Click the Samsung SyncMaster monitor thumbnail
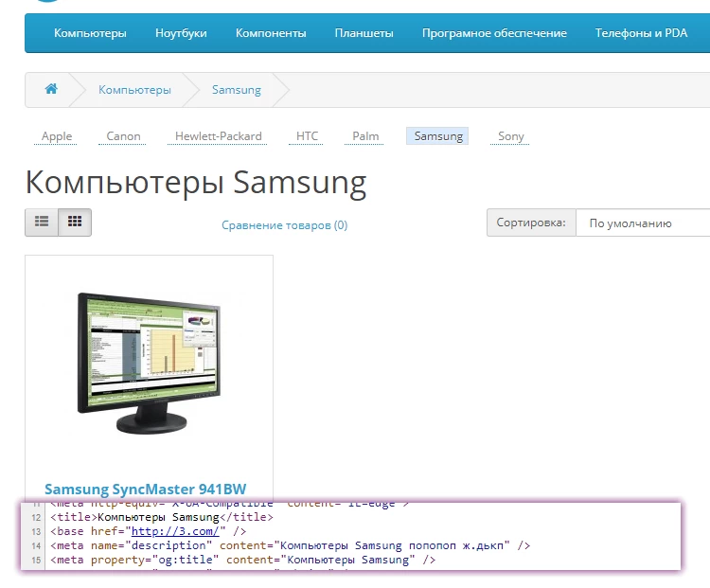Viewport: 710px width, 588px height. coord(149,363)
